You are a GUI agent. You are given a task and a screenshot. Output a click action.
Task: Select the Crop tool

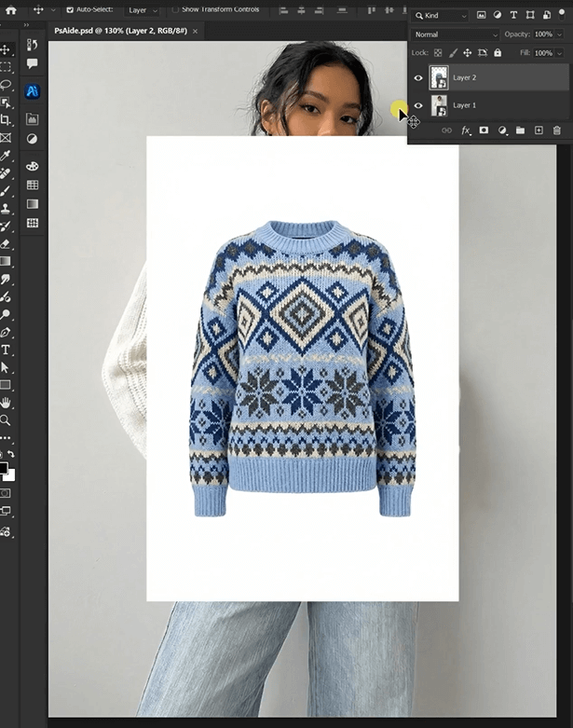(x=6, y=120)
